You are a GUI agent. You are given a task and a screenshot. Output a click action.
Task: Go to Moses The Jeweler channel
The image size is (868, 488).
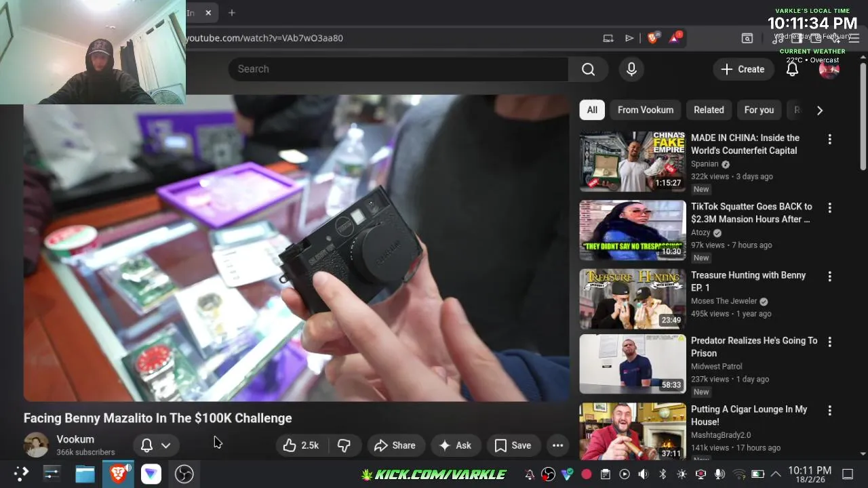click(724, 301)
